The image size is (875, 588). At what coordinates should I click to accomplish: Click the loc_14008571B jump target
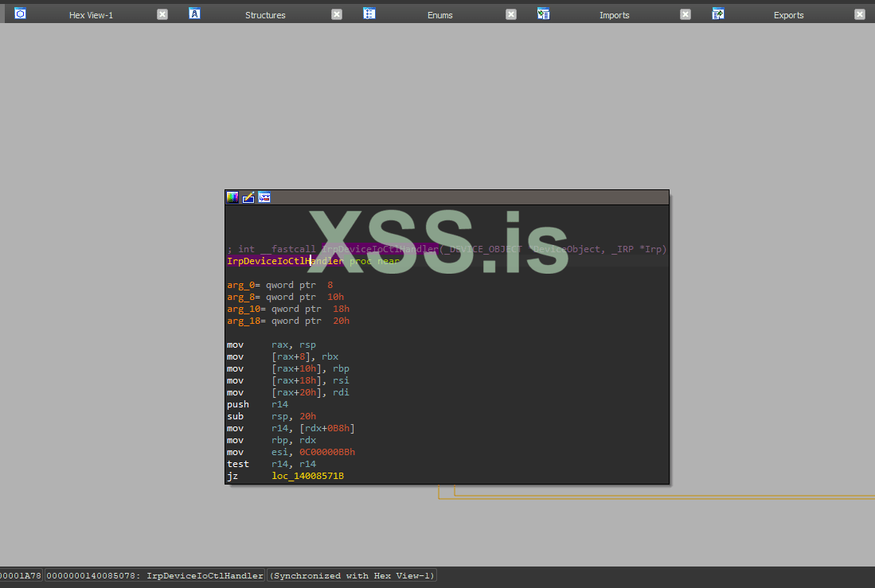click(307, 476)
